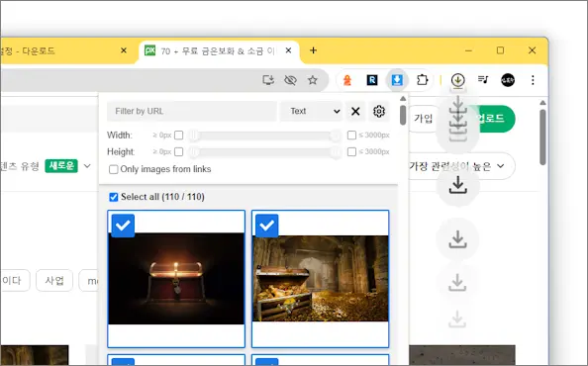Click the Image Downloader extension icon
The width and height of the screenshot is (588, 366).
[397, 80]
